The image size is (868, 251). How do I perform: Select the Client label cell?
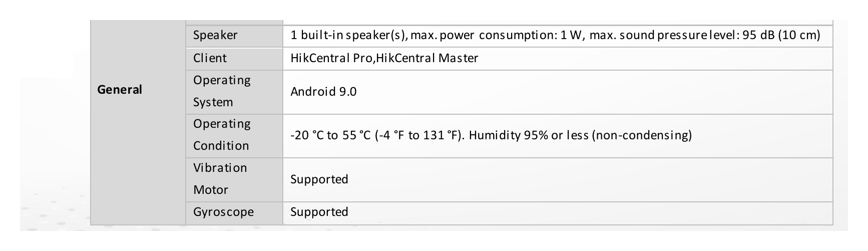(234, 59)
